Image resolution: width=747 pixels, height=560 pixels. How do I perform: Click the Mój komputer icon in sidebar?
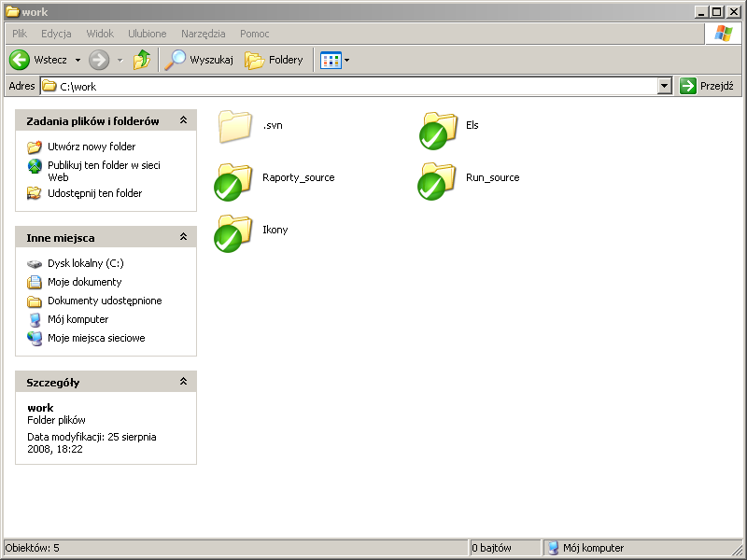click(x=35, y=320)
